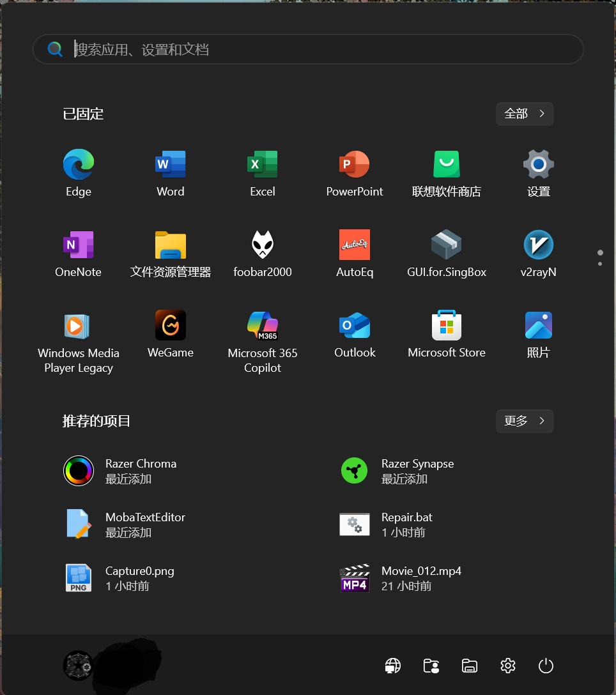This screenshot has width=616, height=695.
Task: Expand recommended items with 更多 button
Action: pyautogui.click(x=525, y=421)
